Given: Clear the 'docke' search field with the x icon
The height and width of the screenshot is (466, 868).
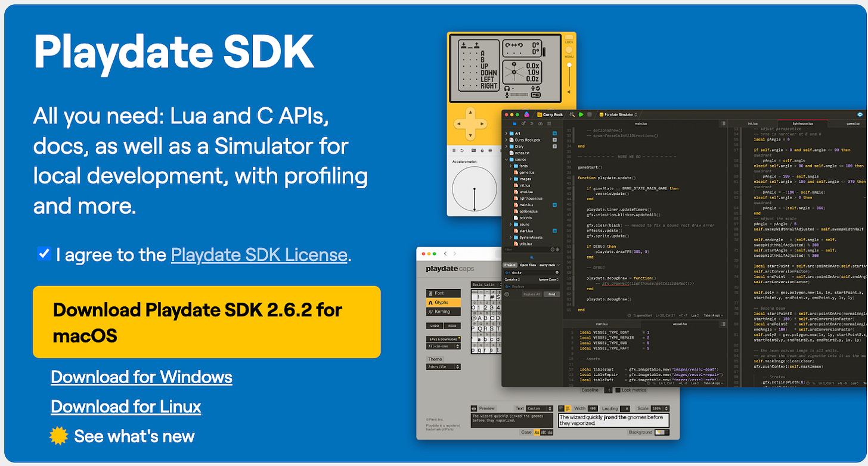Looking at the screenshot, I should point(557,272).
